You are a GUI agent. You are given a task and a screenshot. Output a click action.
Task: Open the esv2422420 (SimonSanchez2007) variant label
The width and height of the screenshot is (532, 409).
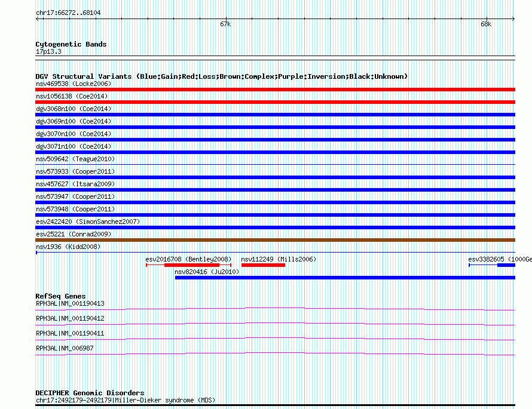(87, 222)
